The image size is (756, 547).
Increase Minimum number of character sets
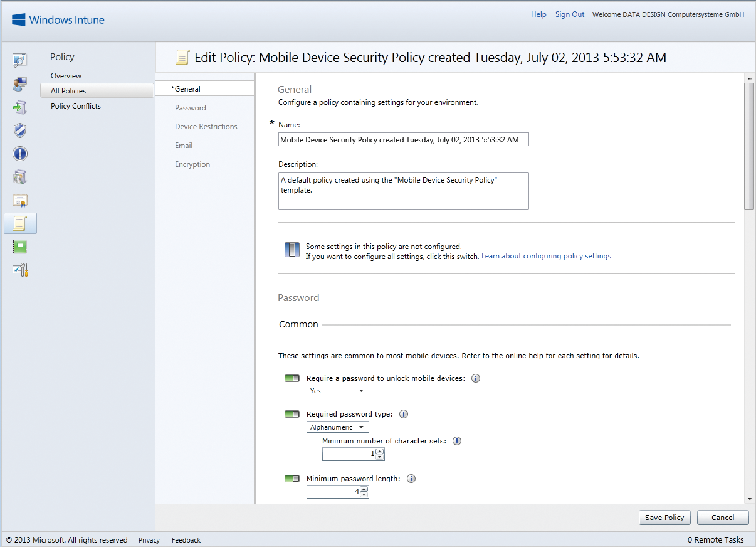pos(380,451)
